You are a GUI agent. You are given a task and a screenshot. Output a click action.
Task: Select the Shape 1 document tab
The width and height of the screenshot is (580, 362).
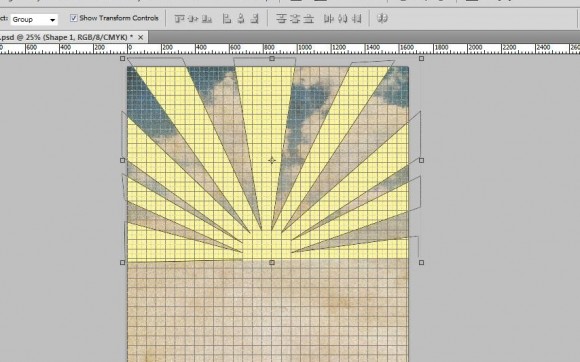pos(67,37)
